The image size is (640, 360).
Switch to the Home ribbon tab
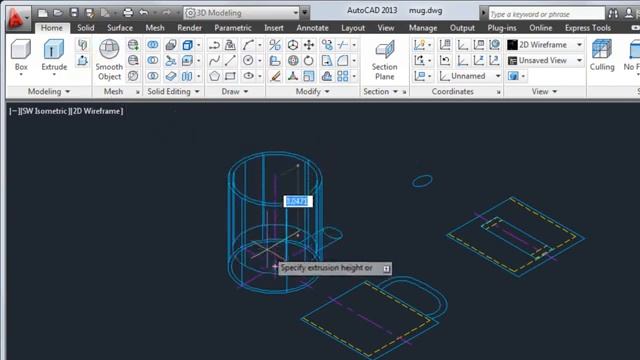(x=52, y=28)
